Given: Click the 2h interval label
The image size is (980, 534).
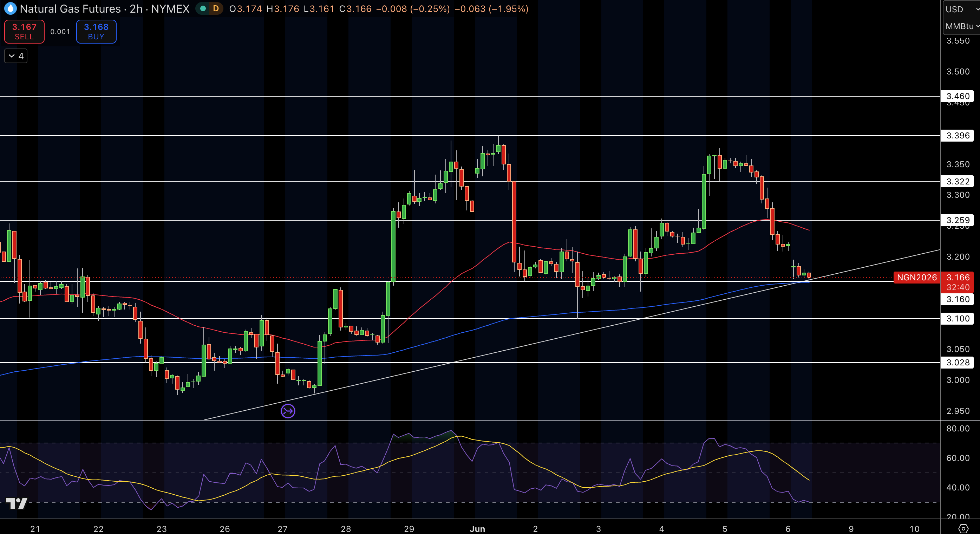Looking at the screenshot, I should 136,8.
